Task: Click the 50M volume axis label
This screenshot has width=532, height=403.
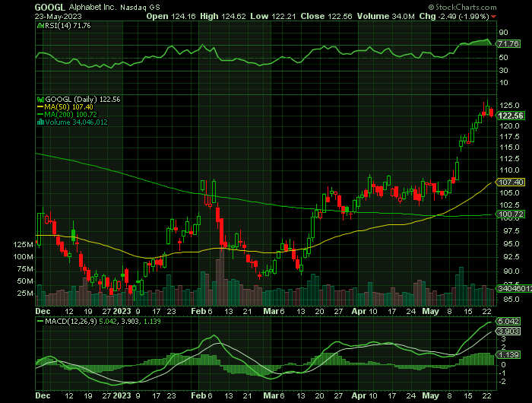Action: [25, 281]
